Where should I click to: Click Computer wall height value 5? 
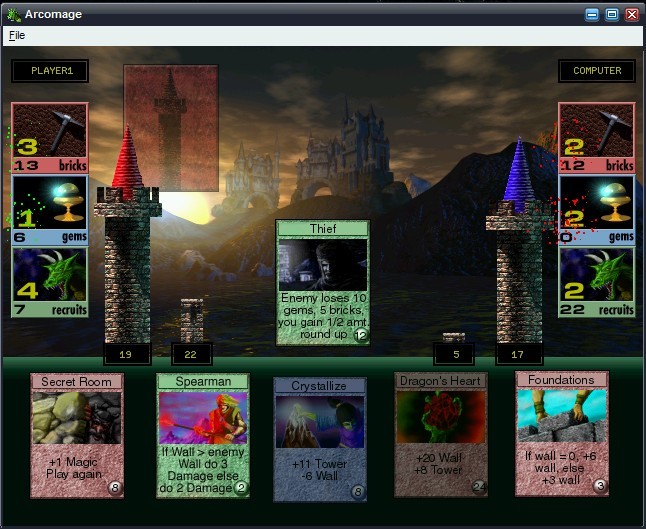pyautogui.click(x=454, y=354)
